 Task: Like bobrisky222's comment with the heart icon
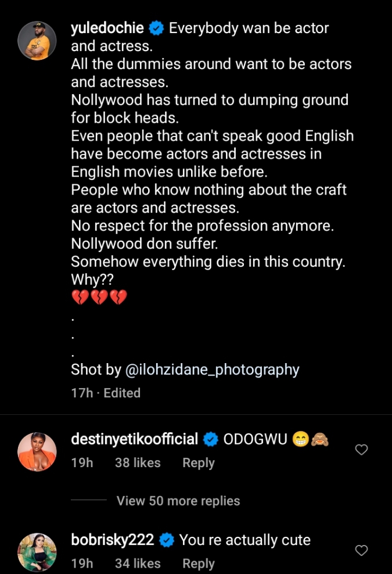(361, 550)
